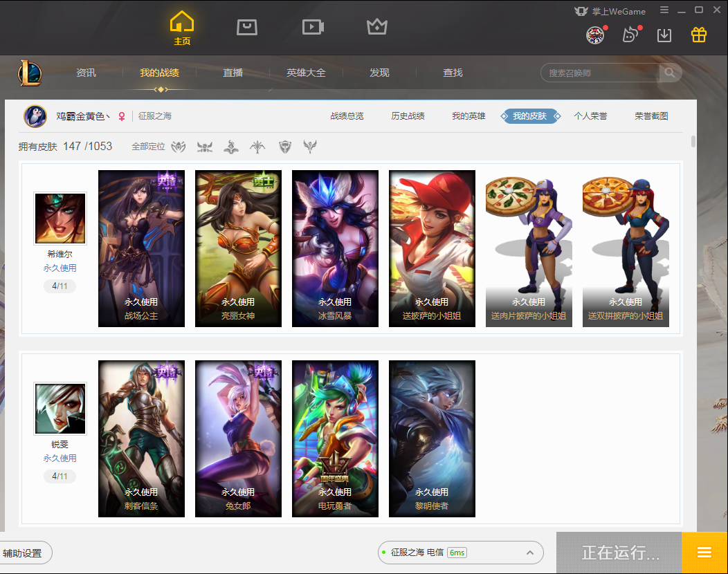The height and width of the screenshot is (574, 728).
Task: Open the yellow gift box icon
Action: pos(699,35)
